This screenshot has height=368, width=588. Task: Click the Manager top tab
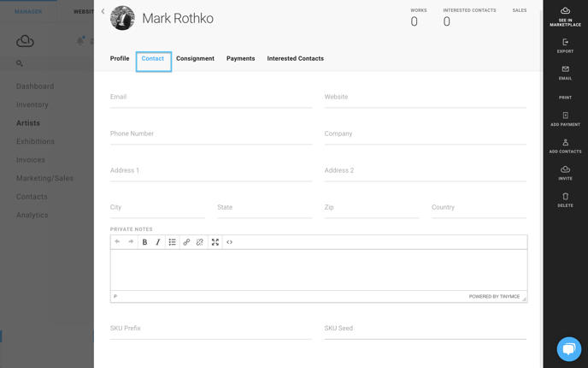click(x=28, y=12)
